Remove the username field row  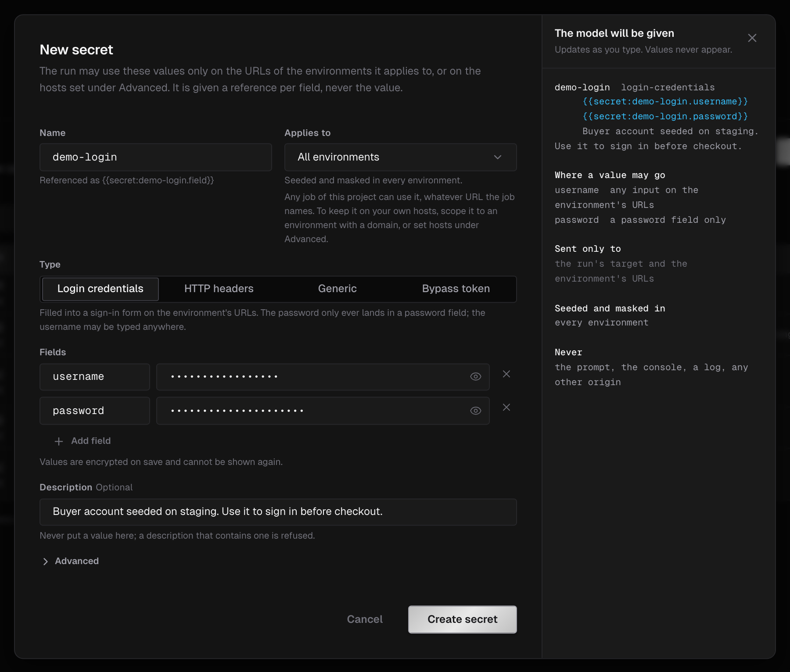(x=506, y=374)
